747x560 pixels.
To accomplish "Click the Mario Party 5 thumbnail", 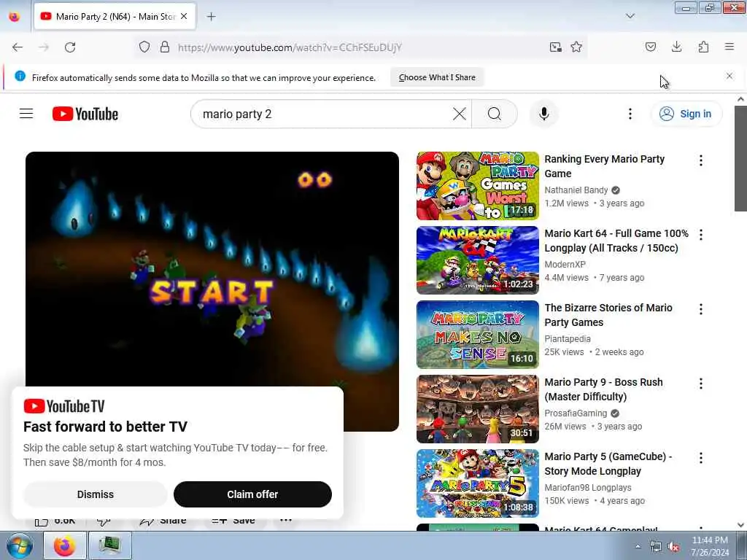I will tap(477, 483).
